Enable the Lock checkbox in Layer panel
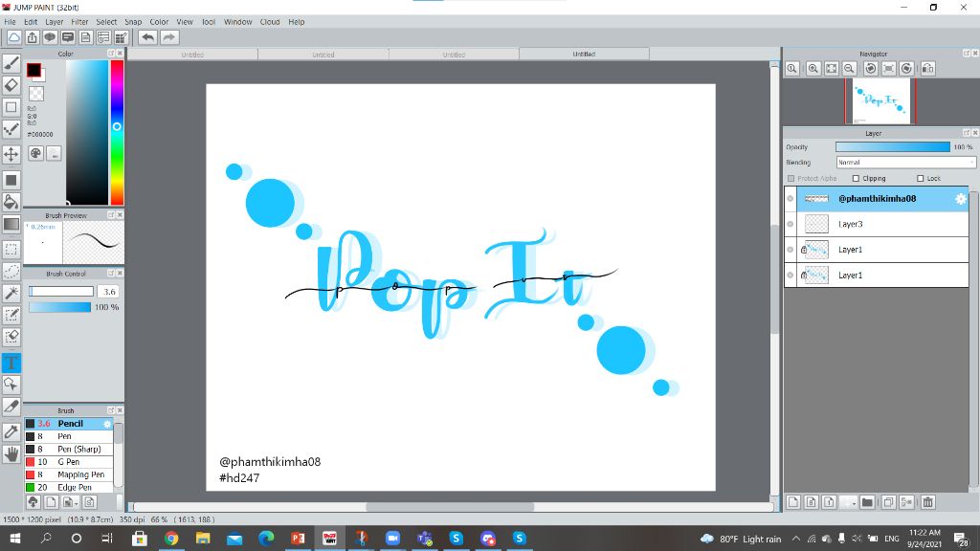 (x=920, y=179)
